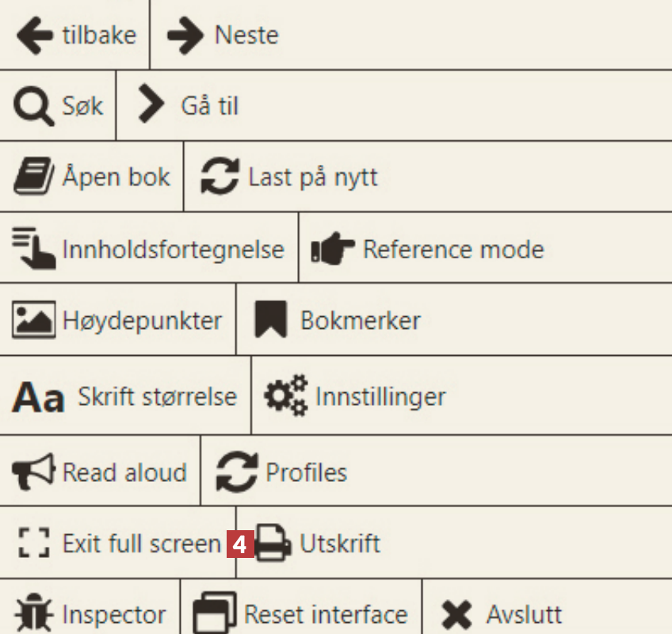Exit full screen mode
This screenshot has height=634, width=672.
[x=119, y=544]
